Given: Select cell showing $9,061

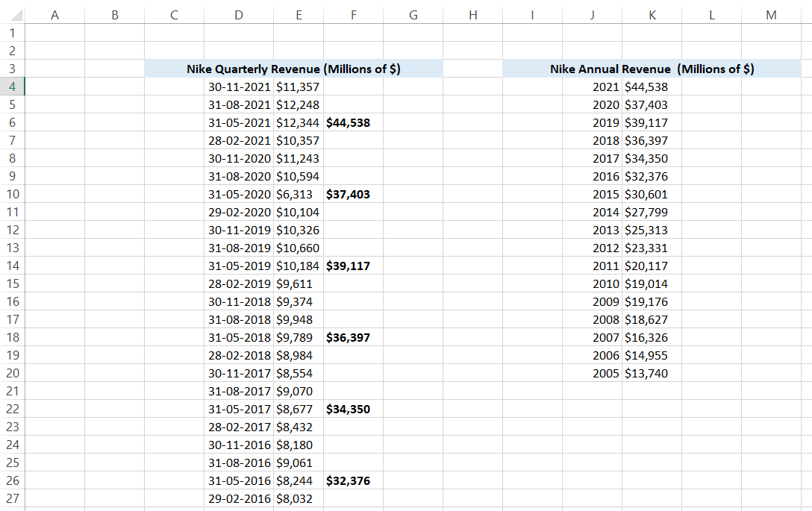Looking at the screenshot, I should [299, 463].
